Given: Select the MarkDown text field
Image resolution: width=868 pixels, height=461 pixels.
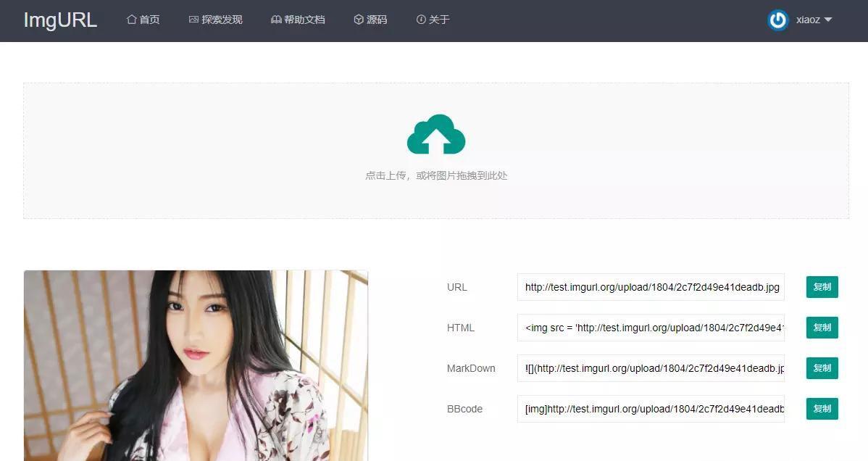Looking at the screenshot, I should pyautogui.click(x=651, y=368).
